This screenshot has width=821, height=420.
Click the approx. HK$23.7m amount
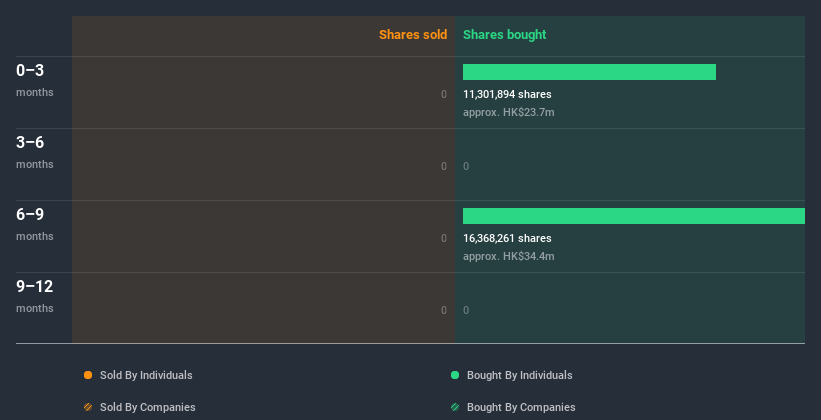click(x=508, y=112)
